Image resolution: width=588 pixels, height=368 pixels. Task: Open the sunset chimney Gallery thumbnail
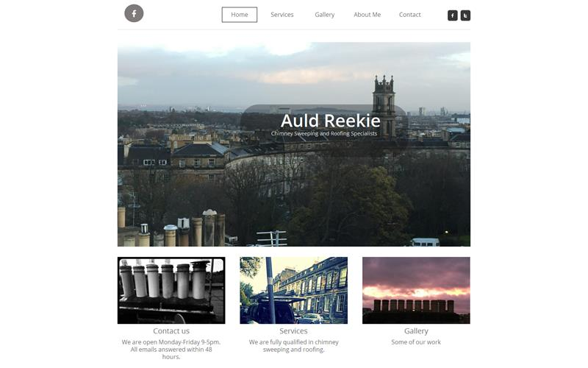(x=416, y=290)
